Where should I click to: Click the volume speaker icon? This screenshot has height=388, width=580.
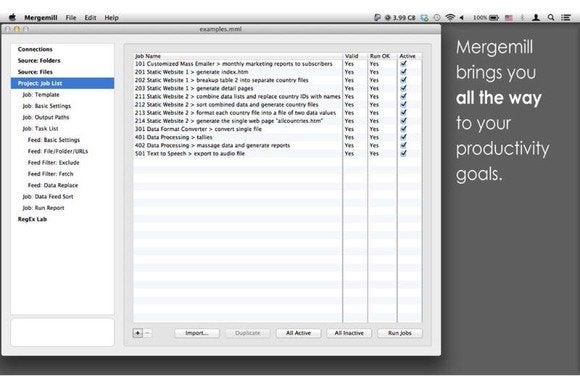click(462, 17)
